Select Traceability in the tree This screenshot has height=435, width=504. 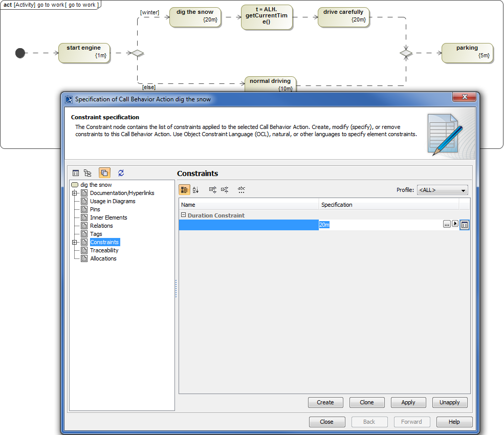104,250
